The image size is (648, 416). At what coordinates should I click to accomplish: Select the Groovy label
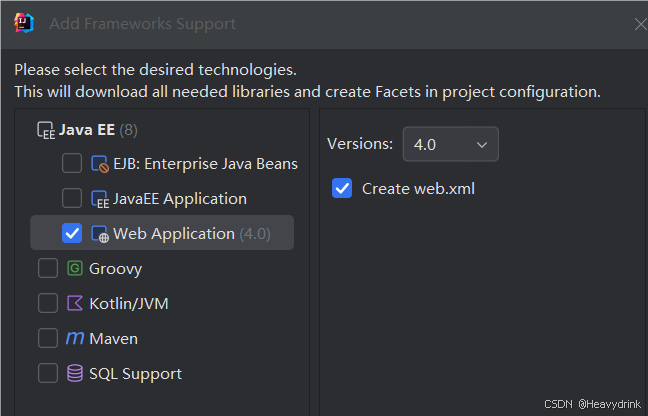tap(116, 269)
